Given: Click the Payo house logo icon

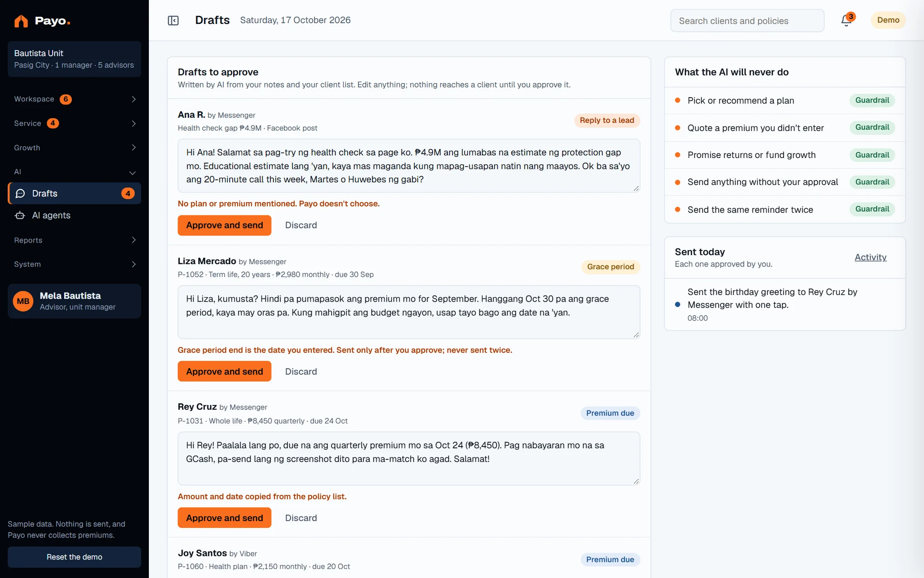Looking at the screenshot, I should (x=21, y=21).
